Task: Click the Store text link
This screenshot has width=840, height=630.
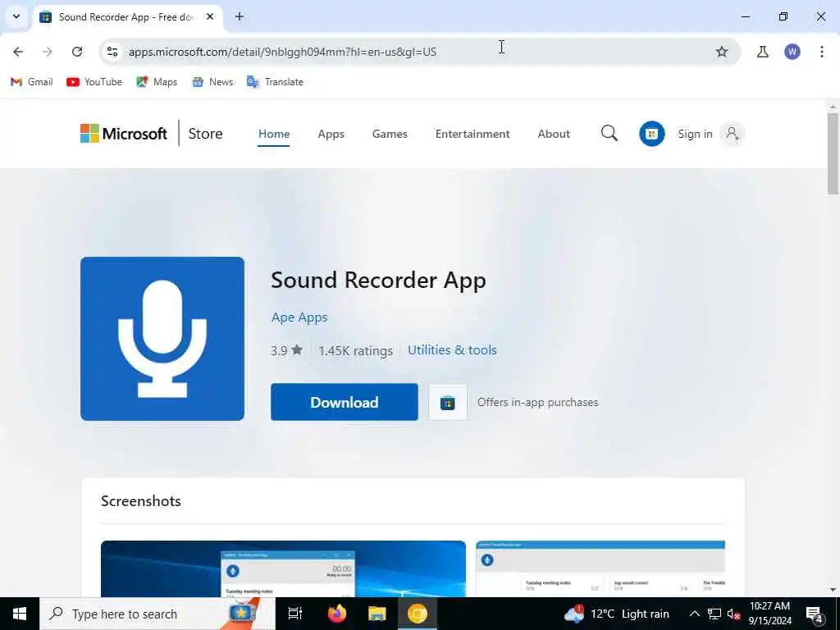Action: 205,134
